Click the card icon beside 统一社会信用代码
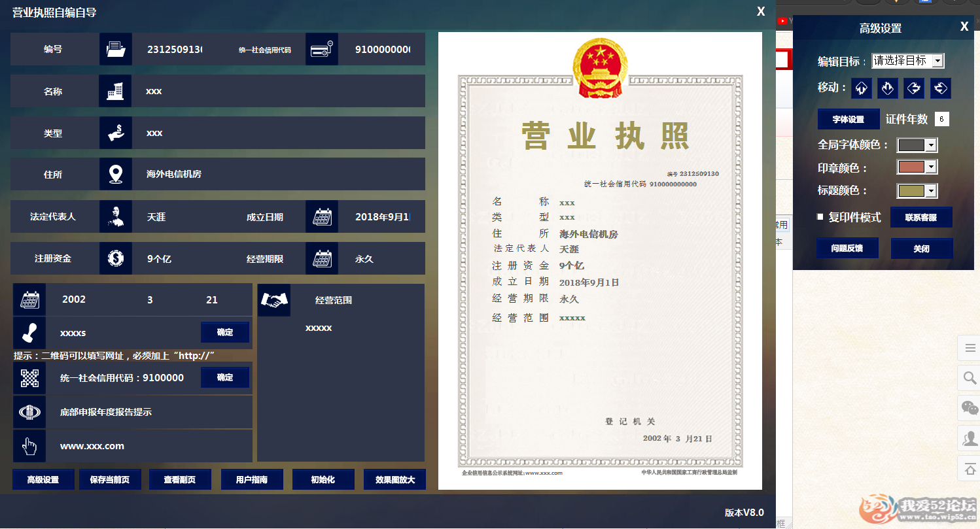Viewport: 980px width, 529px height. click(x=322, y=49)
